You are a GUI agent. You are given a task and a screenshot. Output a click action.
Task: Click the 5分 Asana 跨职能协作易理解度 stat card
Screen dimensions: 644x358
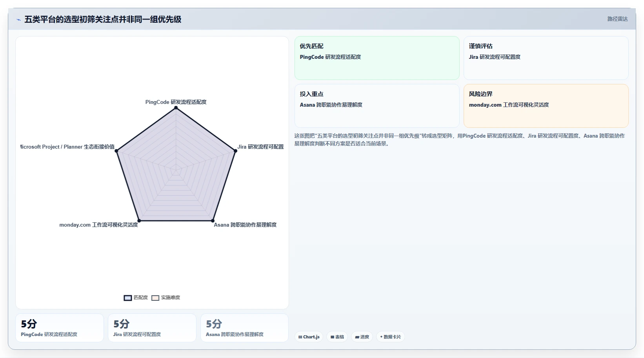click(245, 328)
